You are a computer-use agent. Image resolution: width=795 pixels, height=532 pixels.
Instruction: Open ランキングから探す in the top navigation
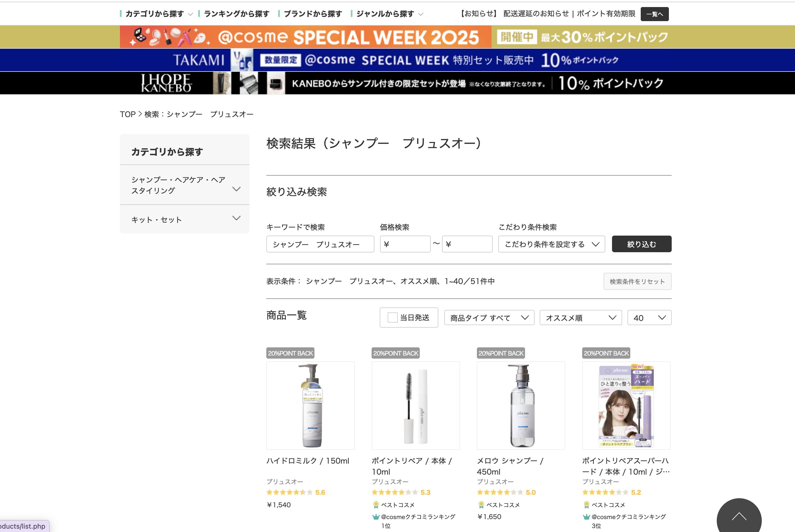(236, 14)
